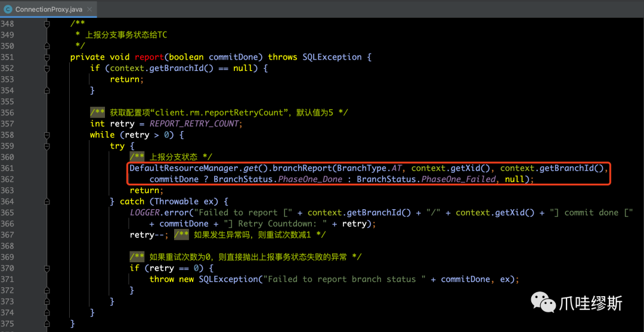Screen dimensions: 644x332
Task: Click the 上报分支事务状态给TC Javadoc text
Action: [126, 35]
